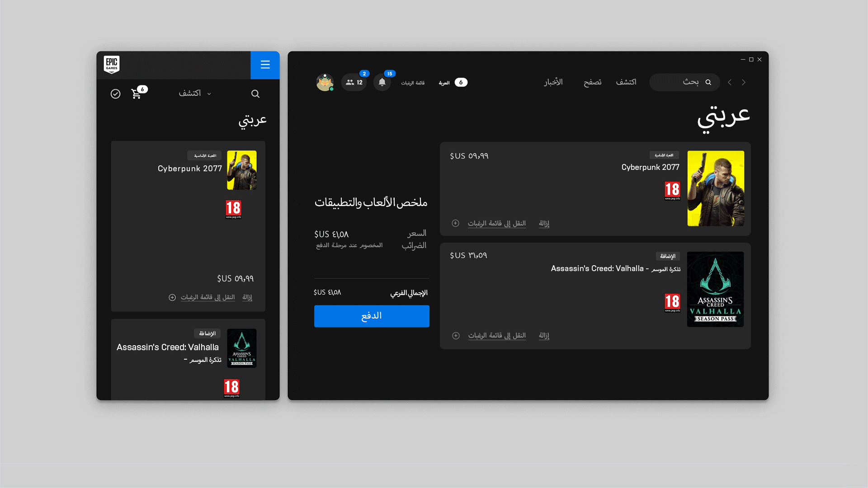Open Assassin's Creed Valhalla cover thumbnail

[x=715, y=289]
